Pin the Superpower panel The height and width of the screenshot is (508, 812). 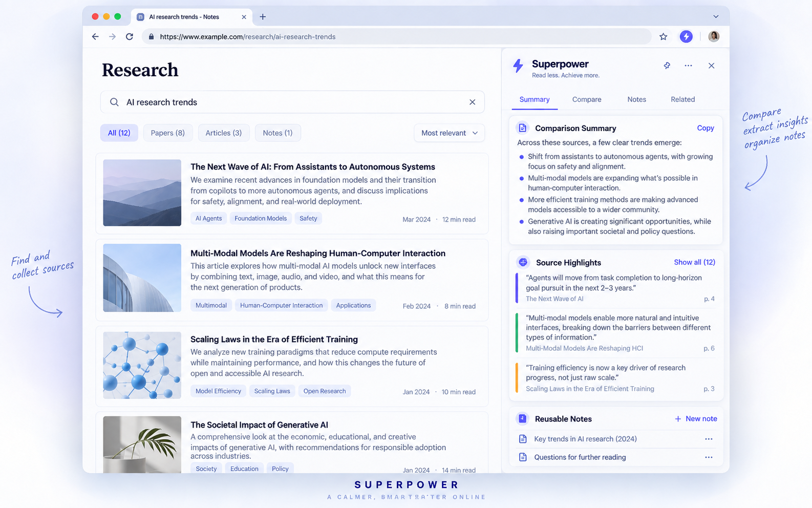[667, 66]
